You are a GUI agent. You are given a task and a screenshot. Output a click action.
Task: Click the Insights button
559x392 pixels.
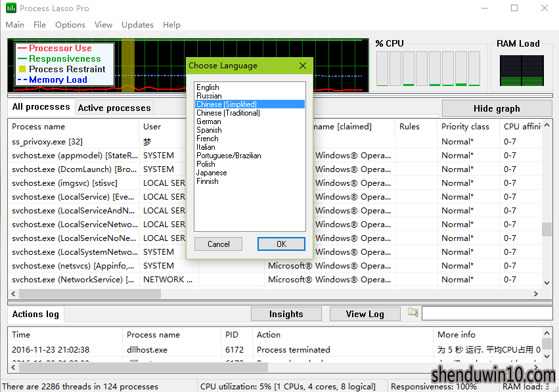tap(286, 314)
